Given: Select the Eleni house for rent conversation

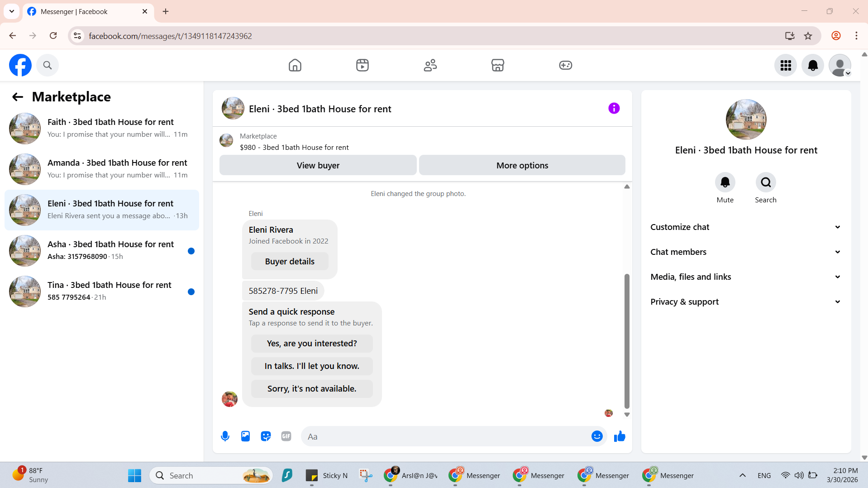Looking at the screenshot, I should pyautogui.click(x=102, y=210).
